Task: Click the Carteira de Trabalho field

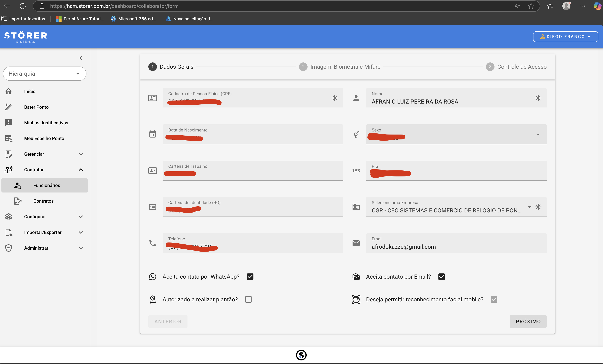Action: (x=253, y=170)
